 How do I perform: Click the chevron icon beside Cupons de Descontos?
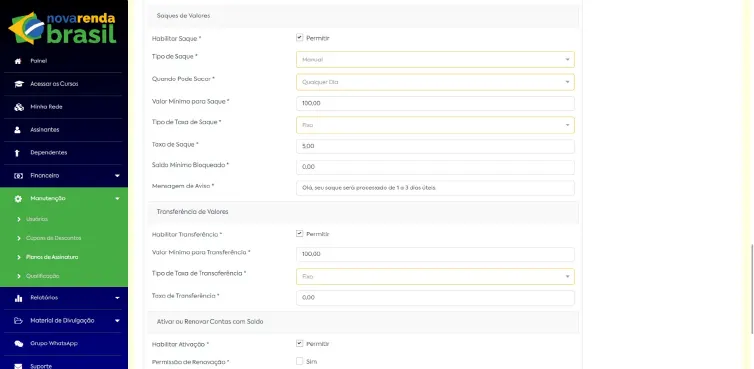19,238
